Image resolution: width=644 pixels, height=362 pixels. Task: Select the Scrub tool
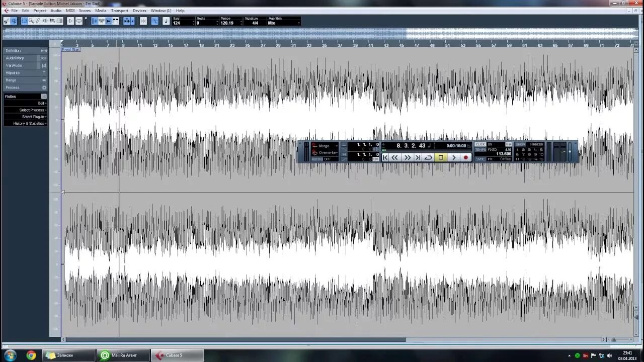(52, 21)
